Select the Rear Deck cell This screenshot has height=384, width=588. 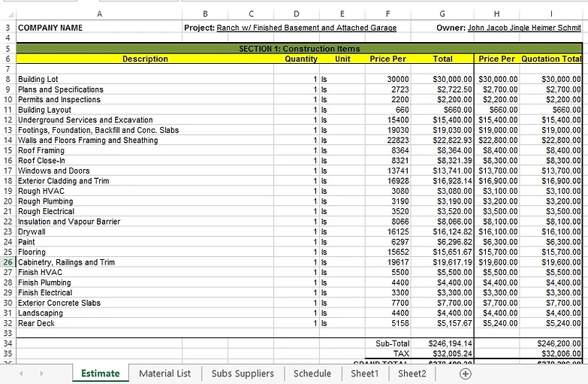pyautogui.click(x=145, y=323)
